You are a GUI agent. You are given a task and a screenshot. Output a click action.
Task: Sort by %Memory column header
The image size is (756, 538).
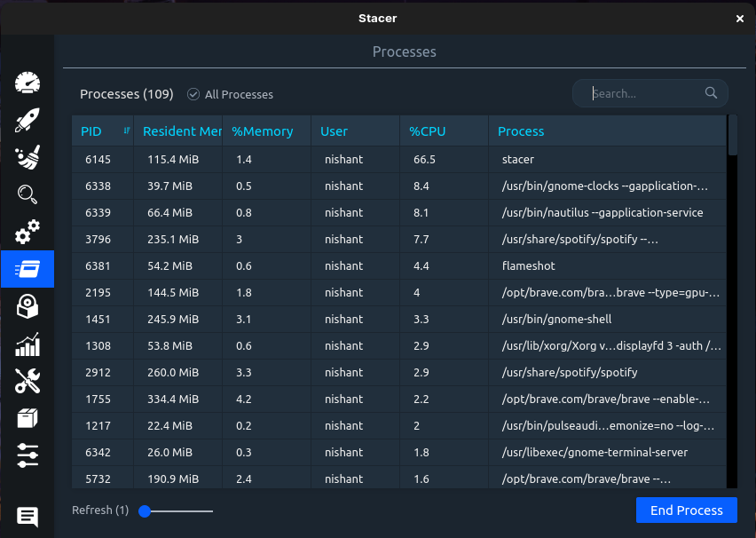coord(263,131)
